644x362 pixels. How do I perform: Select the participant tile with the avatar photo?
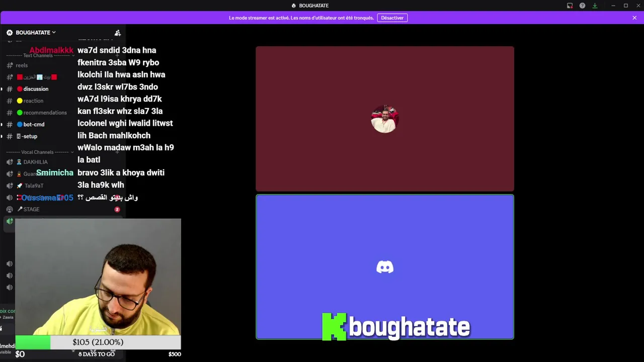pyautogui.click(x=385, y=119)
